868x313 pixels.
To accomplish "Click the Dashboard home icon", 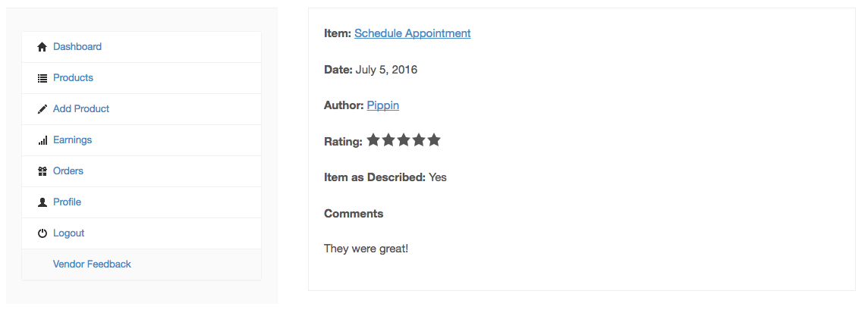I will coord(42,47).
